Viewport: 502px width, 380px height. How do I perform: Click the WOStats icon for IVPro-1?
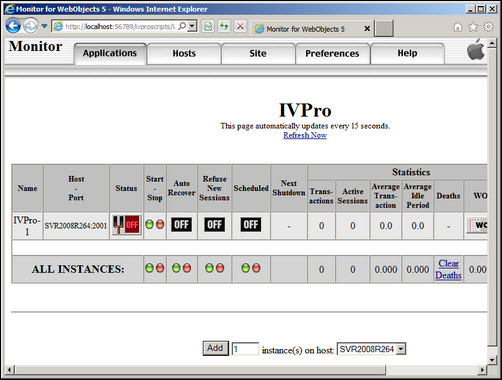click(x=477, y=225)
